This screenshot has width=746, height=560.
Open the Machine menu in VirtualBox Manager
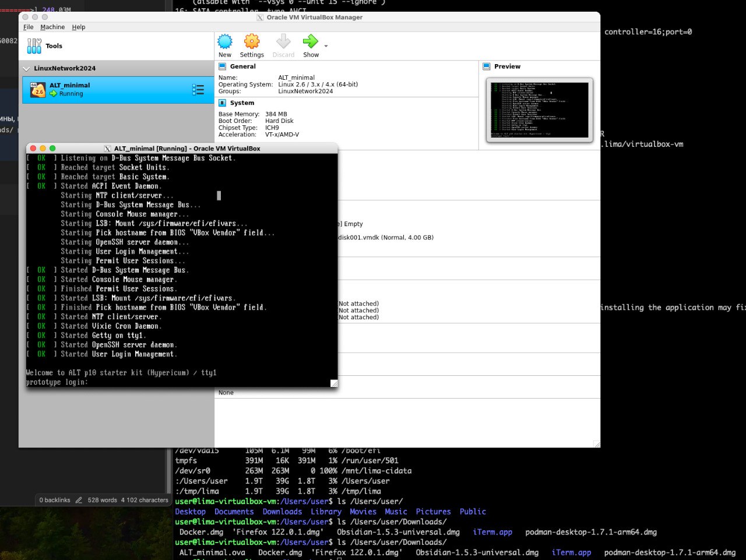[52, 27]
